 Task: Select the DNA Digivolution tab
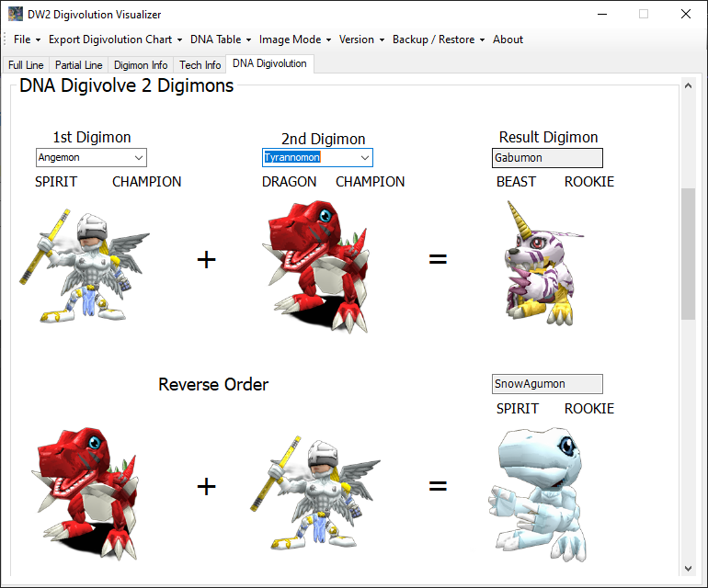coord(269,63)
